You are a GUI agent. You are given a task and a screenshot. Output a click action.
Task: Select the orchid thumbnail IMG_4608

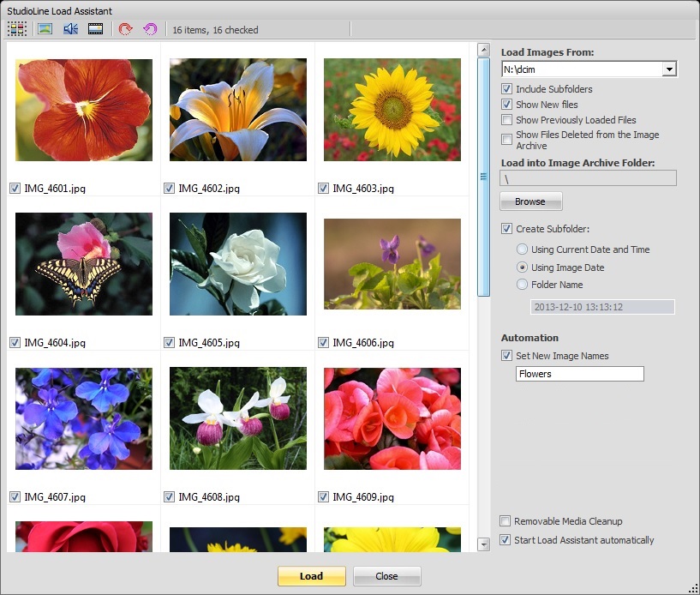pyautogui.click(x=238, y=418)
